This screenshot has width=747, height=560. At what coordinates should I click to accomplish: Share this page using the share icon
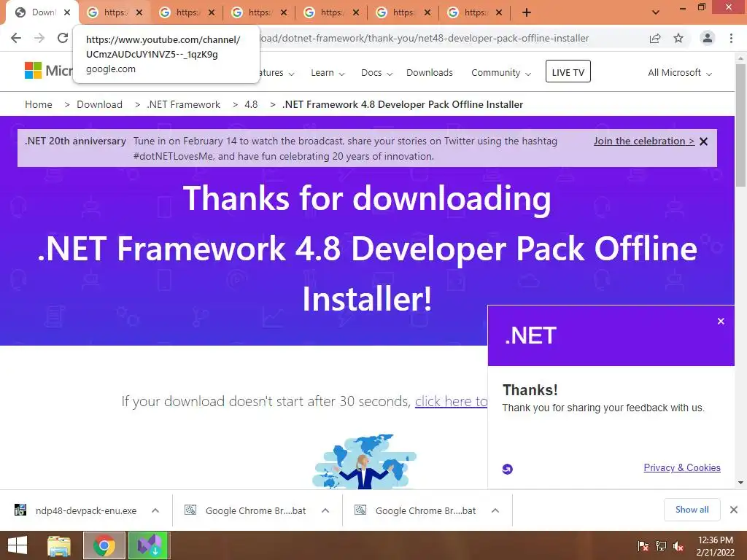click(655, 38)
